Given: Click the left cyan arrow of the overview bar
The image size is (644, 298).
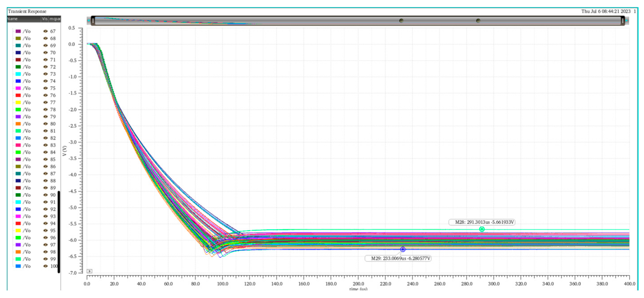Looking at the screenshot, I should click(89, 21).
